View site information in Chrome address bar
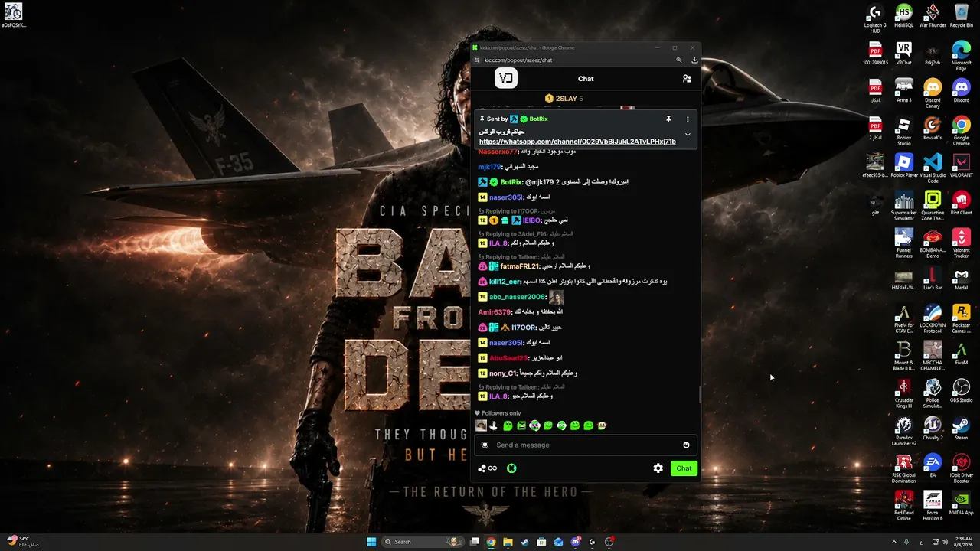 point(477,60)
